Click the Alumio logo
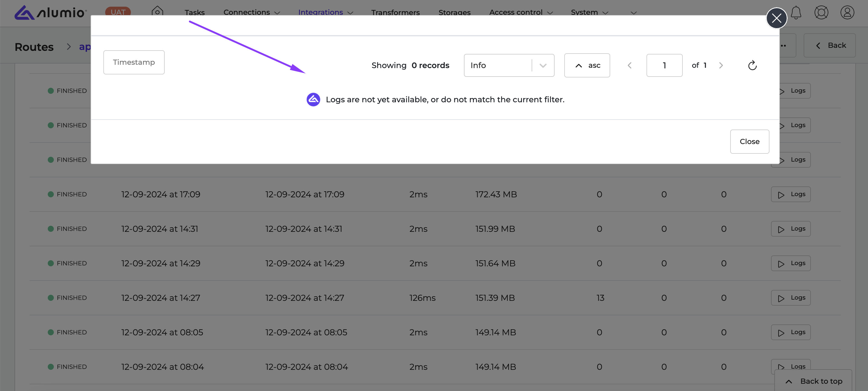868x391 pixels. coord(50,13)
